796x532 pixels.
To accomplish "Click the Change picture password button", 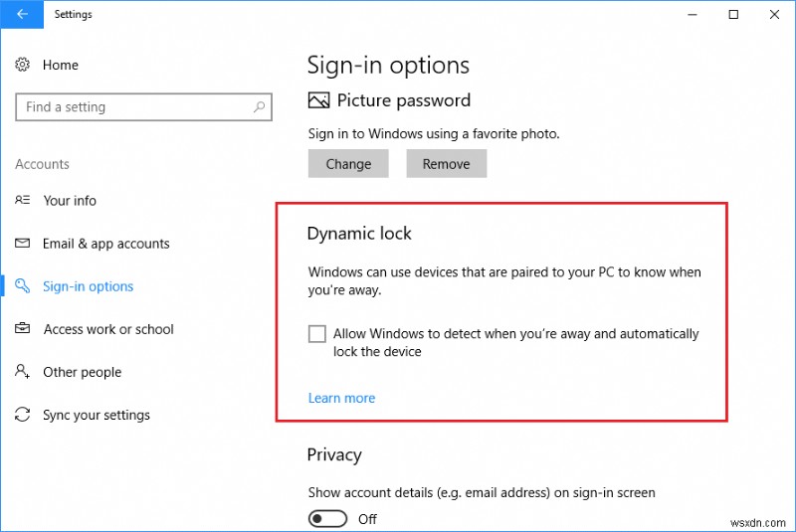I will (x=348, y=164).
